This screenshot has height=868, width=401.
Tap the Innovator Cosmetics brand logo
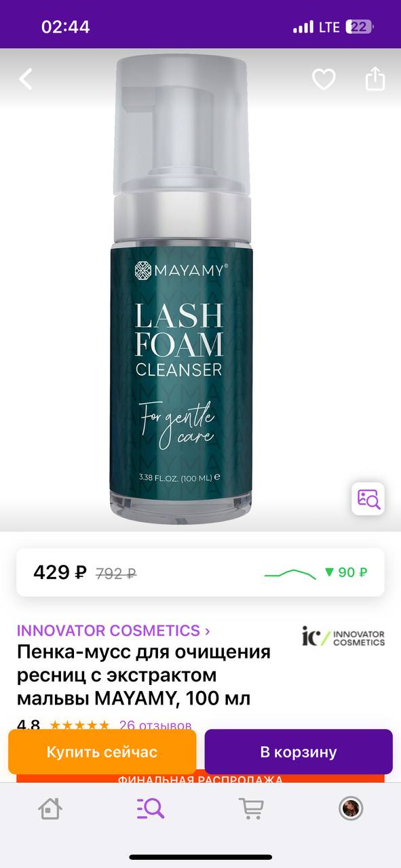(343, 637)
